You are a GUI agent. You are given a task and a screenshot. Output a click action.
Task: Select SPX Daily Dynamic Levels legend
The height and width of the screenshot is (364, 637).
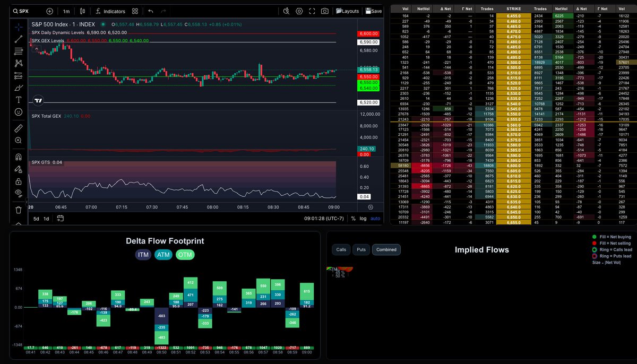pyautogui.click(x=58, y=33)
